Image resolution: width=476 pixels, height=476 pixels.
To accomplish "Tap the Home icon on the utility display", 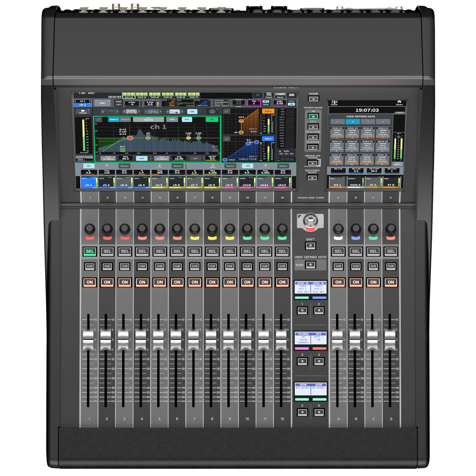I will click(x=399, y=102).
